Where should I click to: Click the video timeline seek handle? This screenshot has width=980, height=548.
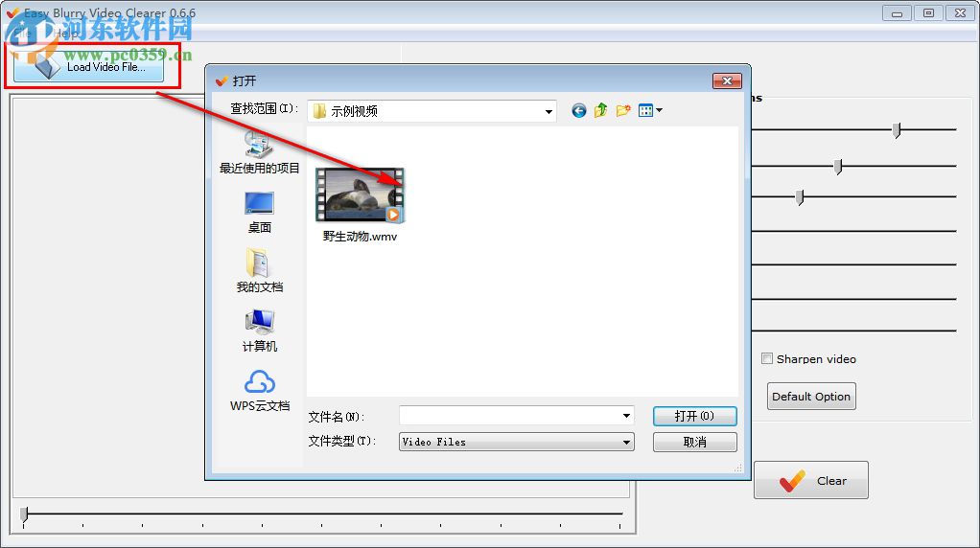pyautogui.click(x=24, y=514)
